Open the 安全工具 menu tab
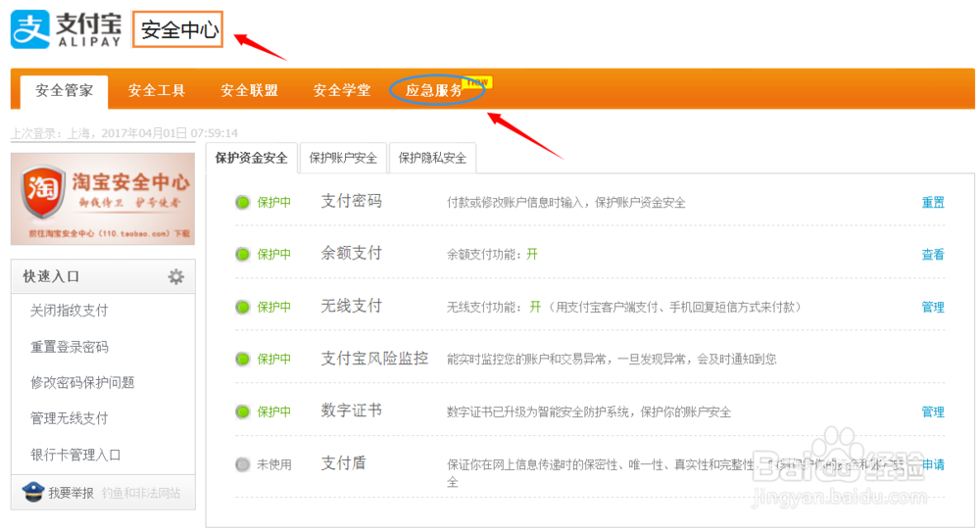Image resolution: width=980 pixels, height=531 pixels. (156, 90)
